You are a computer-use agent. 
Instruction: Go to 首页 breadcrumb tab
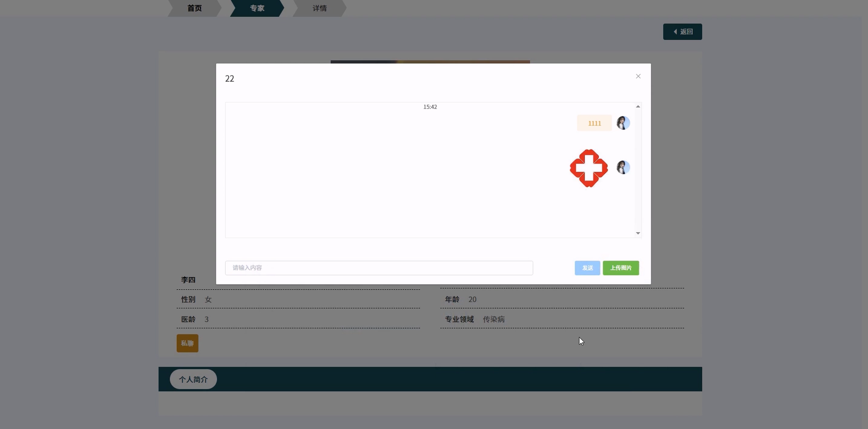click(194, 8)
